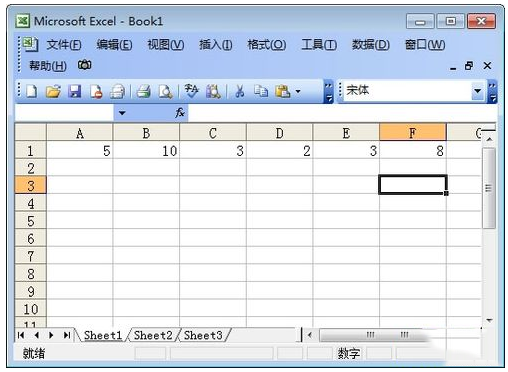This screenshot has height=372, width=508.
Task: Open the 文件(F) menu
Action: (64, 45)
